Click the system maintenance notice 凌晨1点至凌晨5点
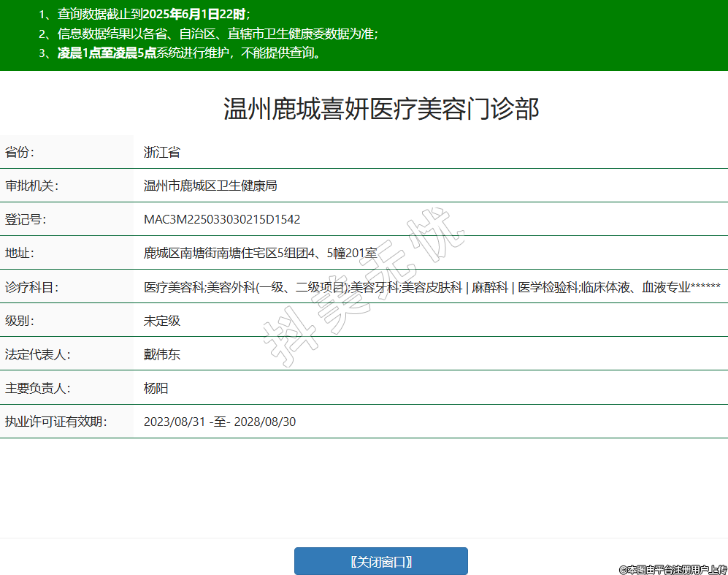Screen dimensions: 728x575 (107, 53)
